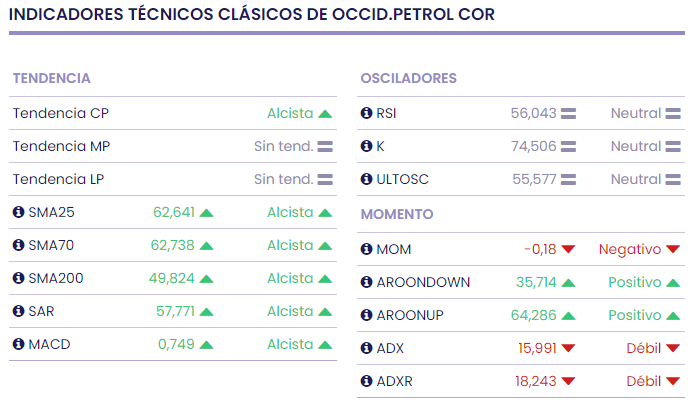Viewport: 694px width, 407px height.
Task: Click the Tendencia CP label
Action: [x=61, y=113]
